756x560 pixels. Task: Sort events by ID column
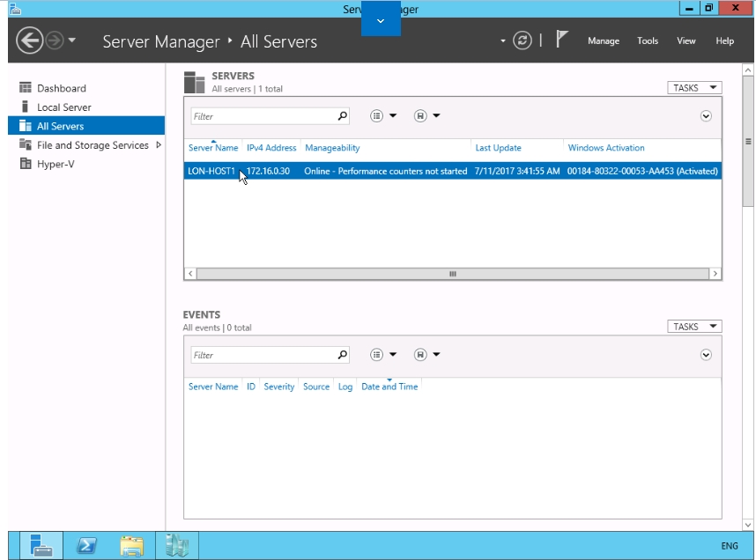251,387
